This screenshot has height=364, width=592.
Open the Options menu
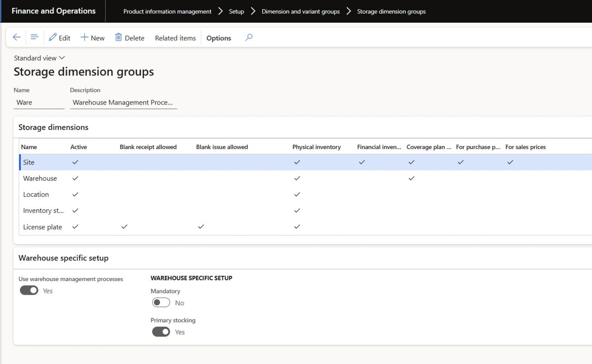pos(219,38)
